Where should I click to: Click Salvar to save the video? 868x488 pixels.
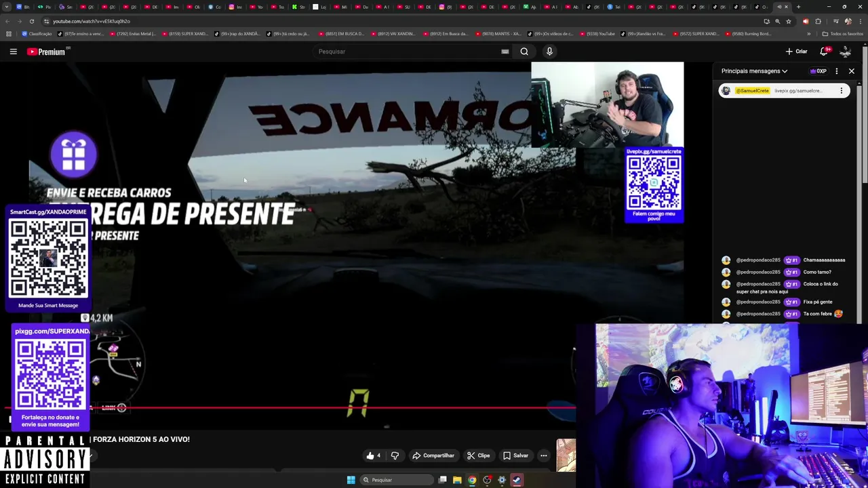[x=515, y=455]
